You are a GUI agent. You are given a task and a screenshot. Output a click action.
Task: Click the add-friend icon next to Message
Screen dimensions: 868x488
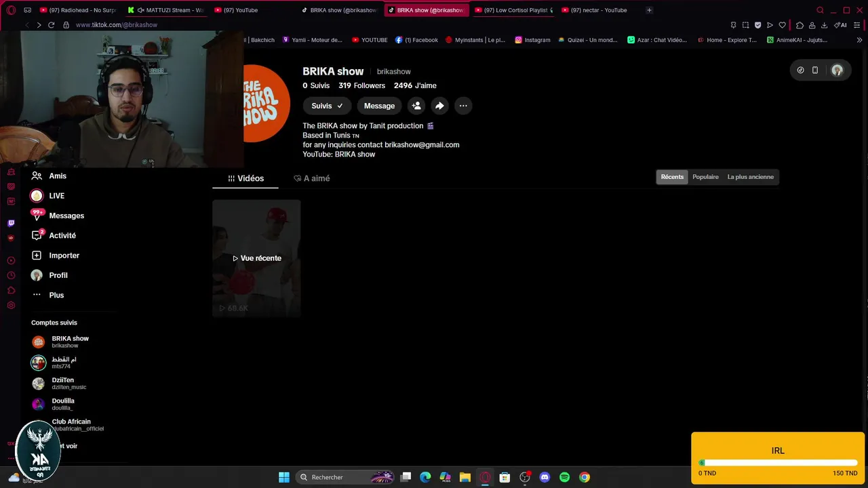tap(416, 106)
